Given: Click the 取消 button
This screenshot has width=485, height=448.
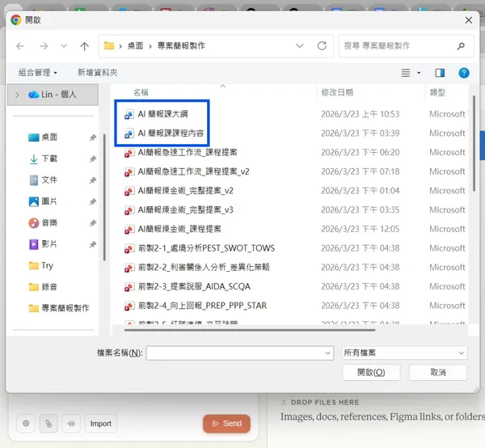Looking at the screenshot, I should [x=438, y=373].
